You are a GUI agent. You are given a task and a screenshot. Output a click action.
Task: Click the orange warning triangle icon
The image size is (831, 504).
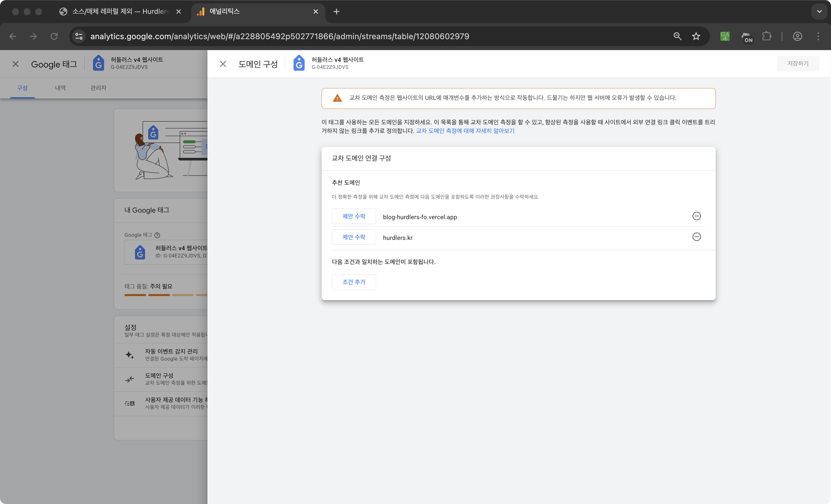[337, 98]
